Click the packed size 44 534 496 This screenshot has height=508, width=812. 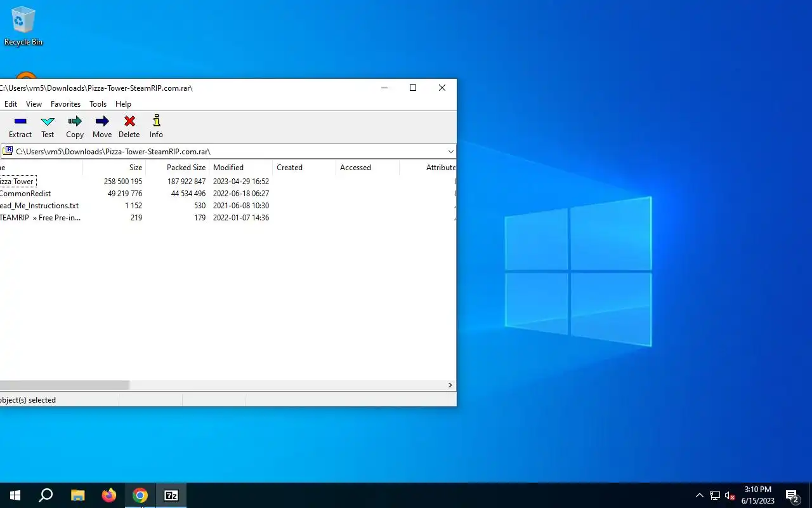coord(188,194)
